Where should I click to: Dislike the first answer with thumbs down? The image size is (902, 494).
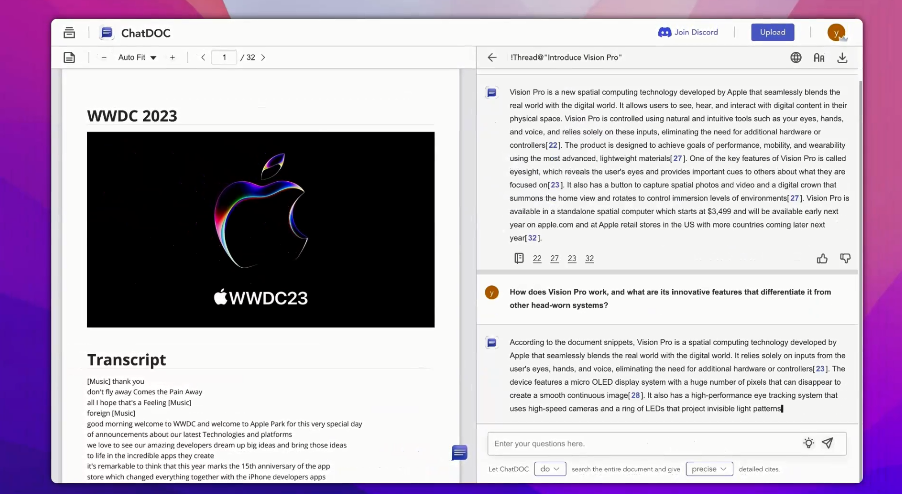845,259
